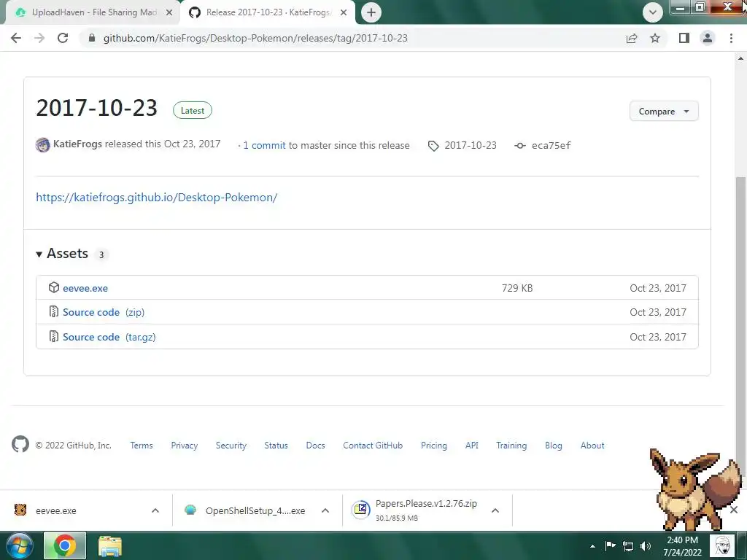Go back to the previous page

point(16,38)
